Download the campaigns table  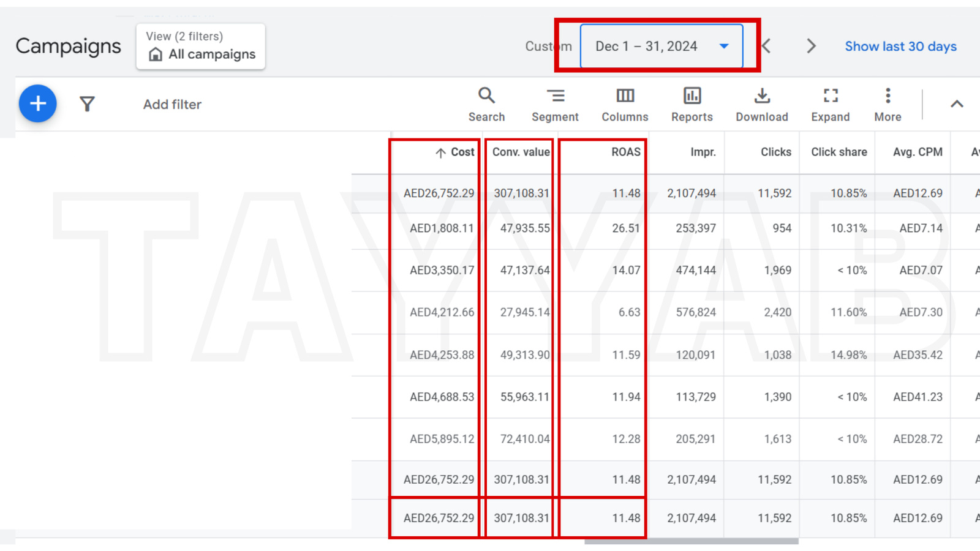tap(762, 104)
